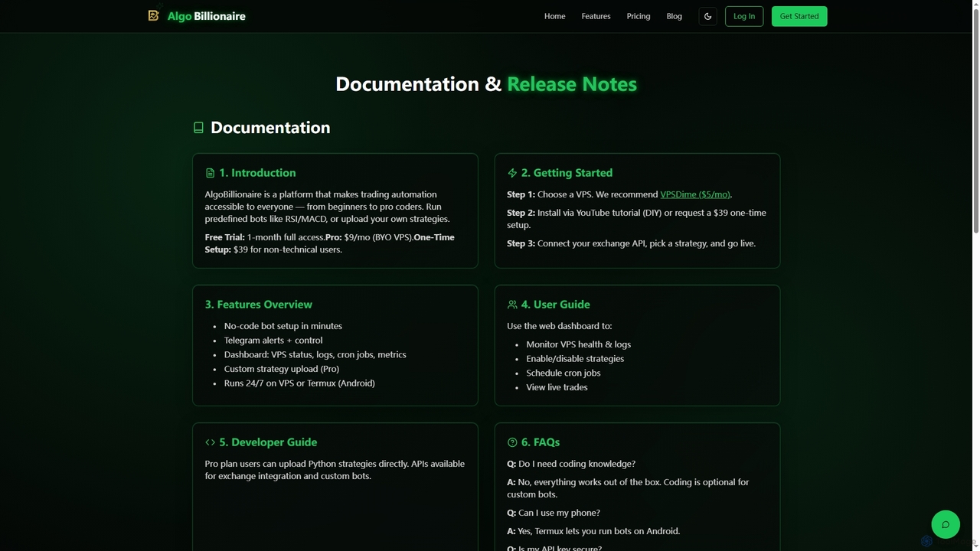Click the document icon in Introduction heading

tap(210, 173)
